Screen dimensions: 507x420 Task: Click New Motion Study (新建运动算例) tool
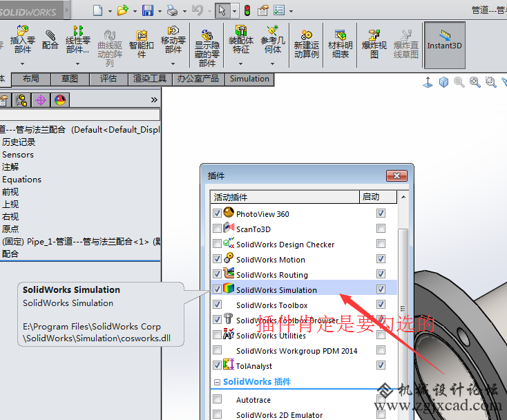click(x=307, y=44)
